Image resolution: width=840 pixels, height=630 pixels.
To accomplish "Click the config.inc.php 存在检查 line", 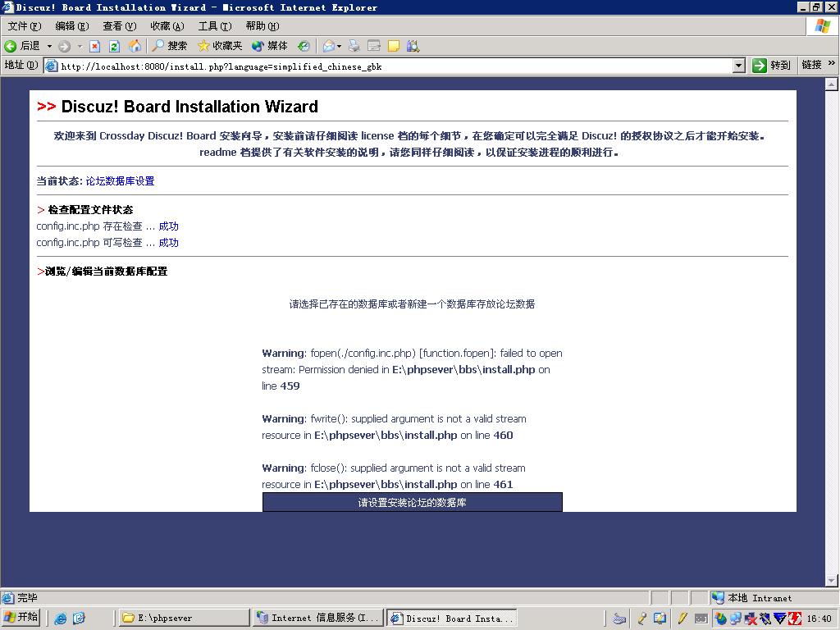I will pos(107,226).
